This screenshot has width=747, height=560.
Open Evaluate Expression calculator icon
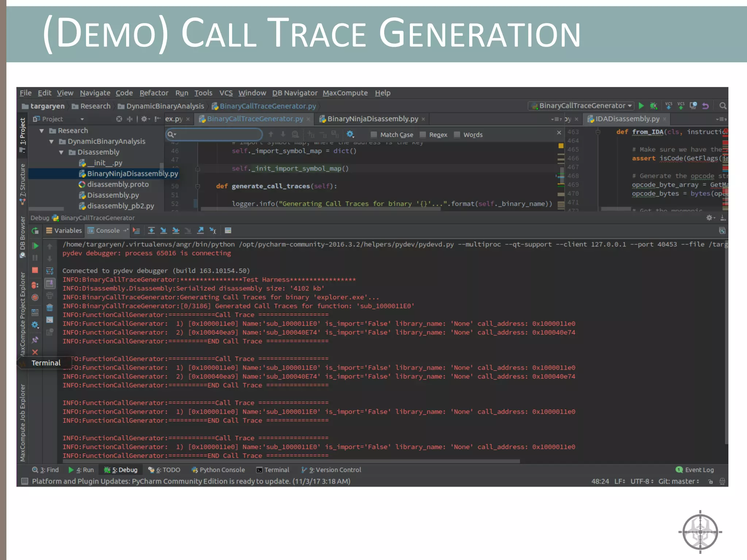(228, 230)
